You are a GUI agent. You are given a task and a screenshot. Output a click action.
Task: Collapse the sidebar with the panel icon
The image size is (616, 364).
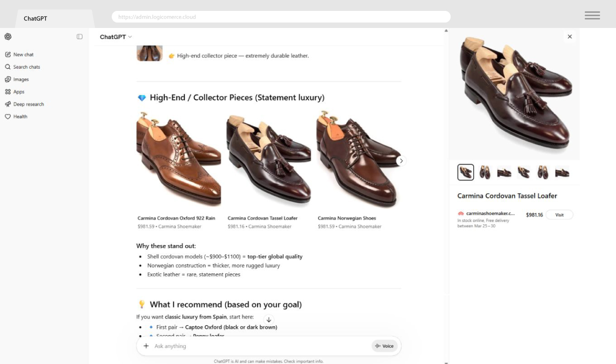pos(80,36)
